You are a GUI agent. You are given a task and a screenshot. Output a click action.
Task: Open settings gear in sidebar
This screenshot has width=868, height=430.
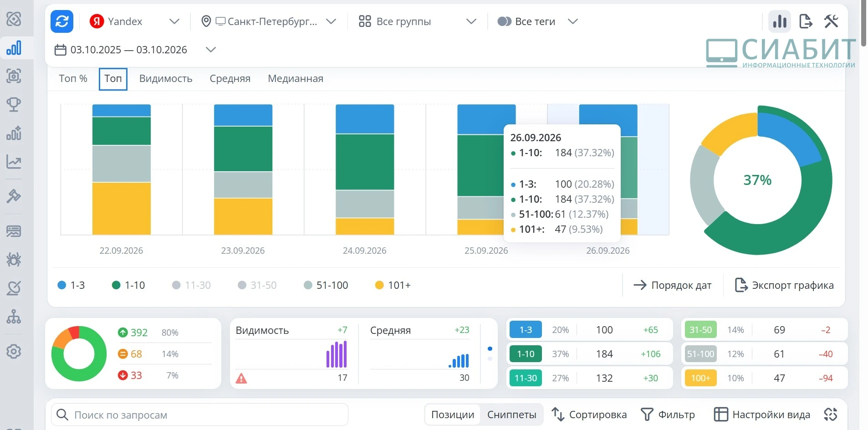tap(14, 352)
